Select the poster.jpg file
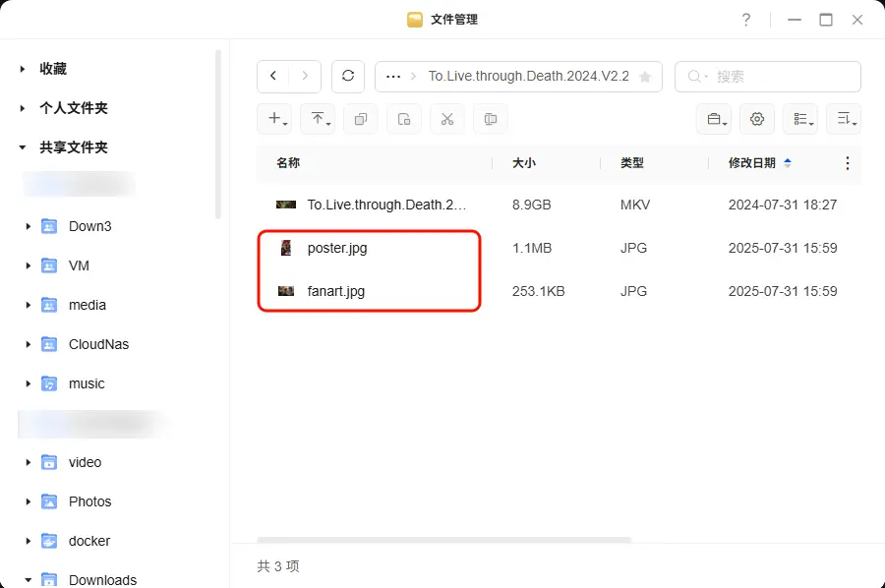This screenshot has height=588, width=885. (x=337, y=248)
